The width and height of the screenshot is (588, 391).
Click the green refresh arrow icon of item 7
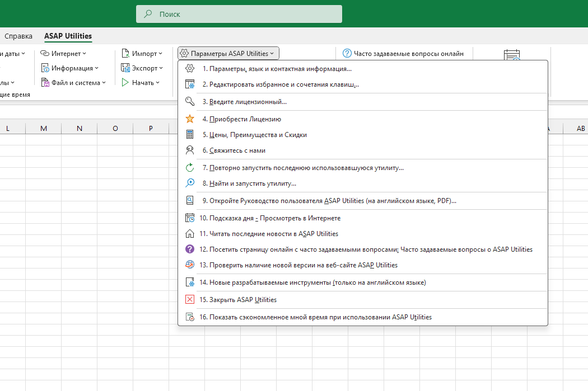tap(190, 168)
